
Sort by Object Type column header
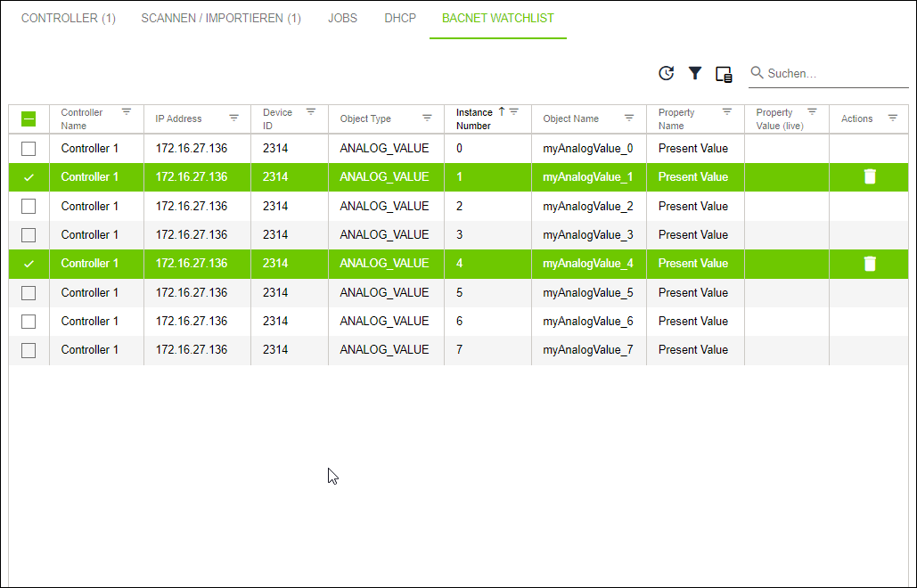click(365, 118)
